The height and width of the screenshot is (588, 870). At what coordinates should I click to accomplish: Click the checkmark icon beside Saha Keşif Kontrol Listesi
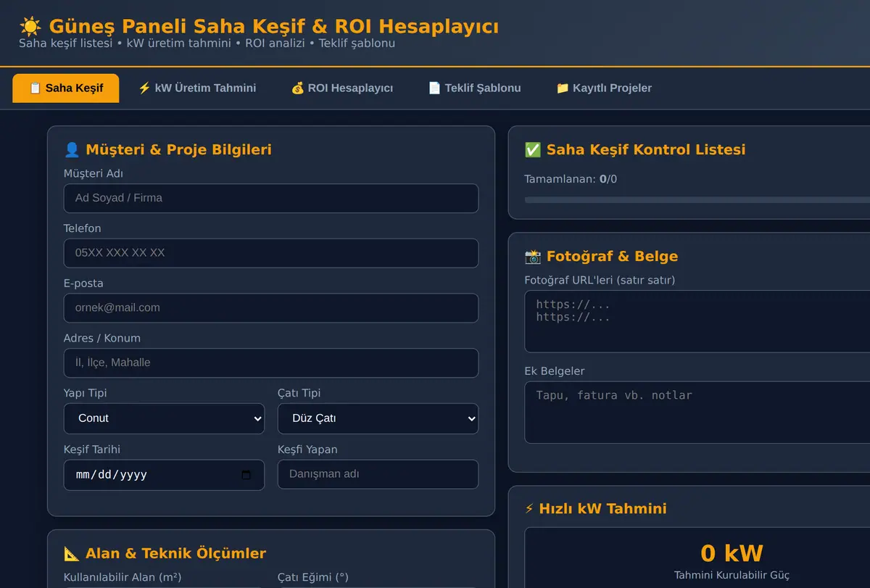point(533,149)
